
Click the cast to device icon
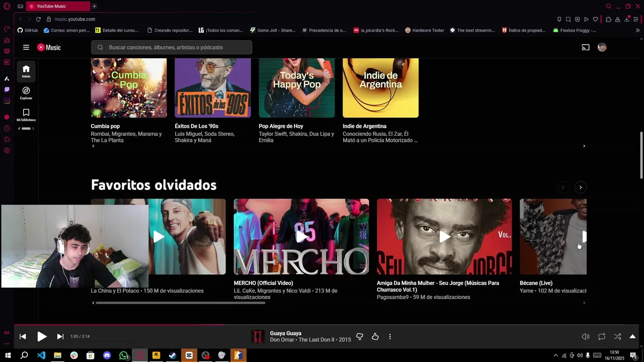pos(586,47)
